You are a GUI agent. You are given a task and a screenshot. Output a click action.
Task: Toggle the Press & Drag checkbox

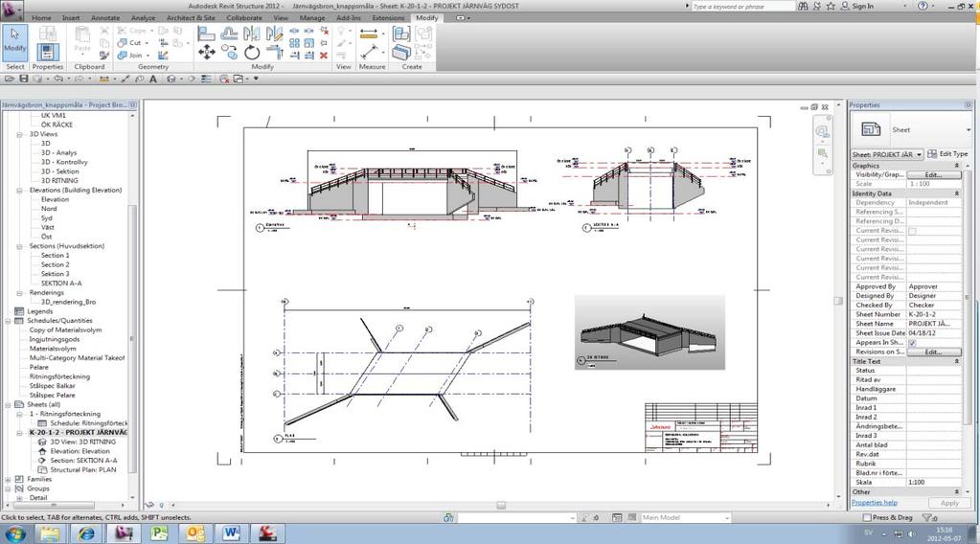click(867, 518)
